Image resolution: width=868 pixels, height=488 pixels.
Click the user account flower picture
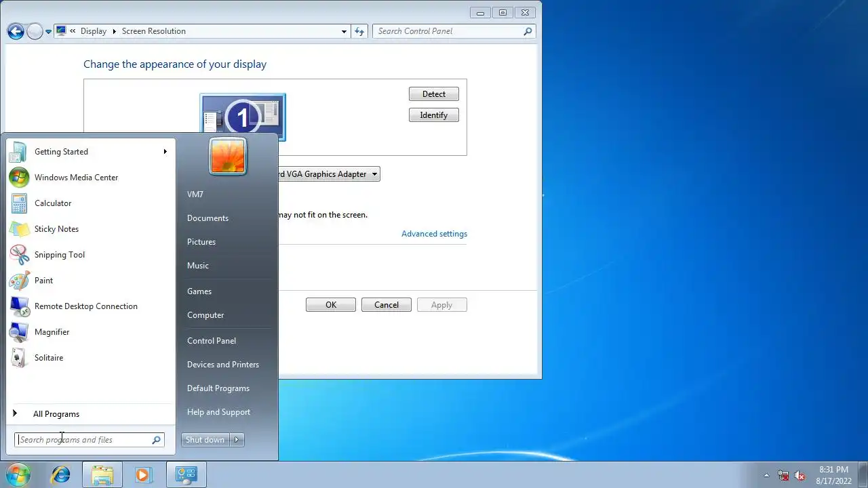point(228,157)
